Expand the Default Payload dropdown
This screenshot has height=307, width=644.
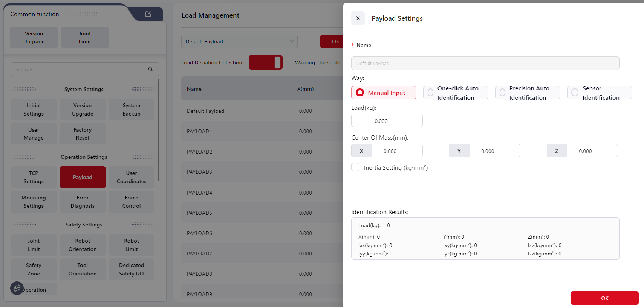coord(239,41)
